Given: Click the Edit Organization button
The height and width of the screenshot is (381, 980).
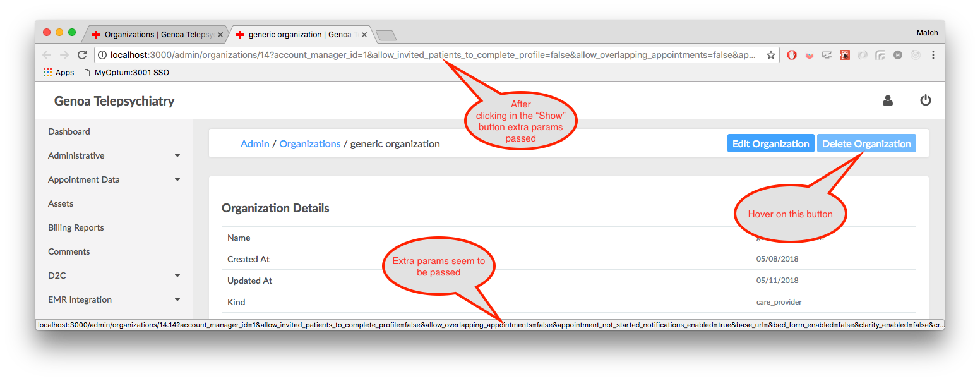Looking at the screenshot, I should click(770, 143).
